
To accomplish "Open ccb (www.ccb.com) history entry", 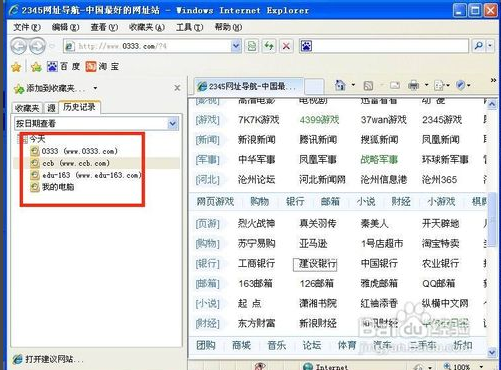I will [76, 163].
